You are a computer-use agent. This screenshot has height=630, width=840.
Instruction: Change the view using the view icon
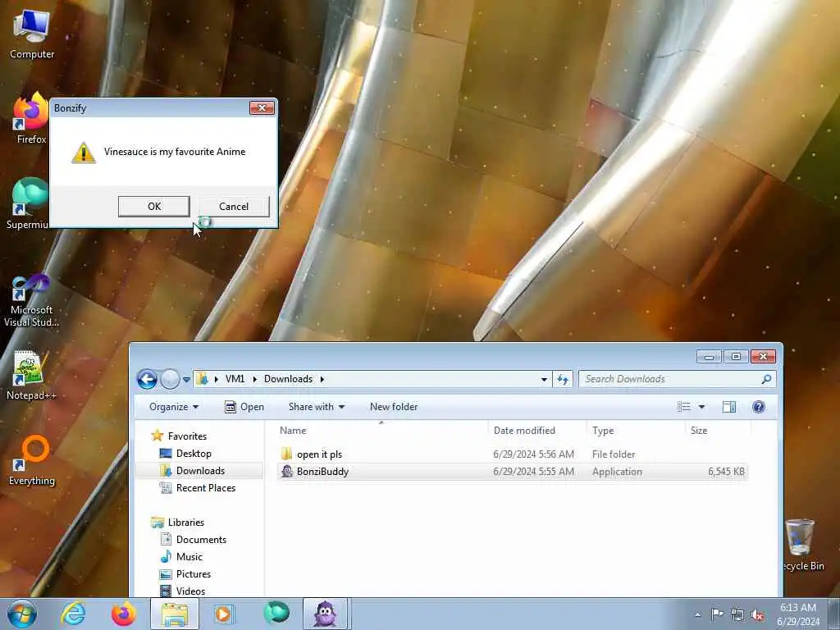pyautogui.click(x=683, y=407)
